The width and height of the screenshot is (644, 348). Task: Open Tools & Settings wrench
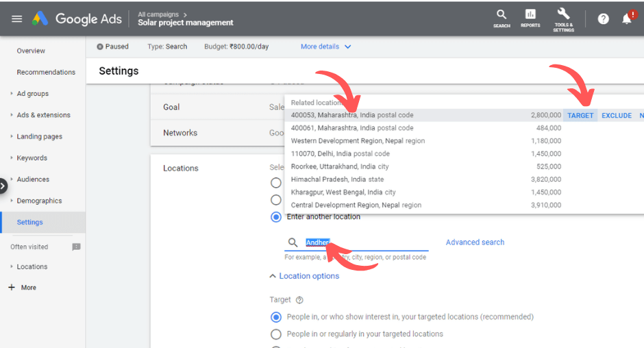(x=563, y=20)
